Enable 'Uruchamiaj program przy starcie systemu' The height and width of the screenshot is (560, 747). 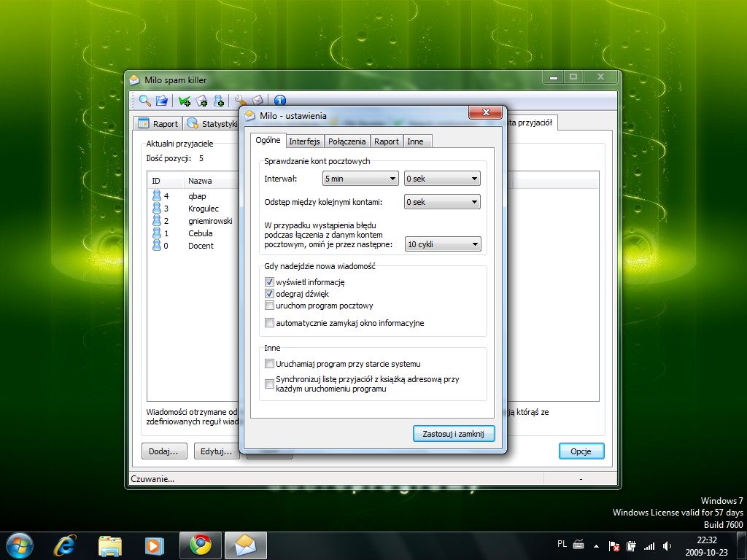tap(269, 364)
